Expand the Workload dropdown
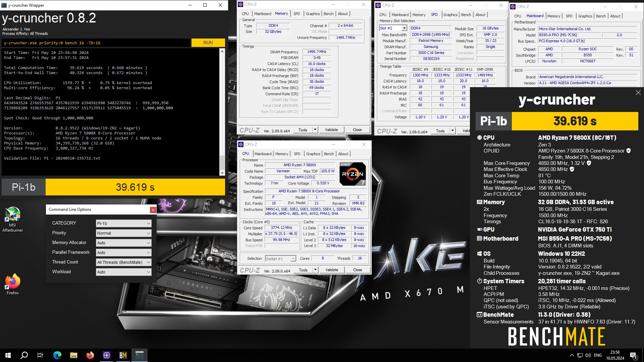 coord(123,272)
